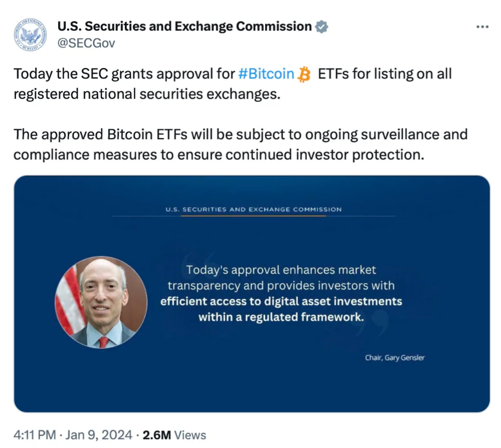Click the blue verified badge icon
Viewport: 501px width, 448px height.
[x=321, y=27]
